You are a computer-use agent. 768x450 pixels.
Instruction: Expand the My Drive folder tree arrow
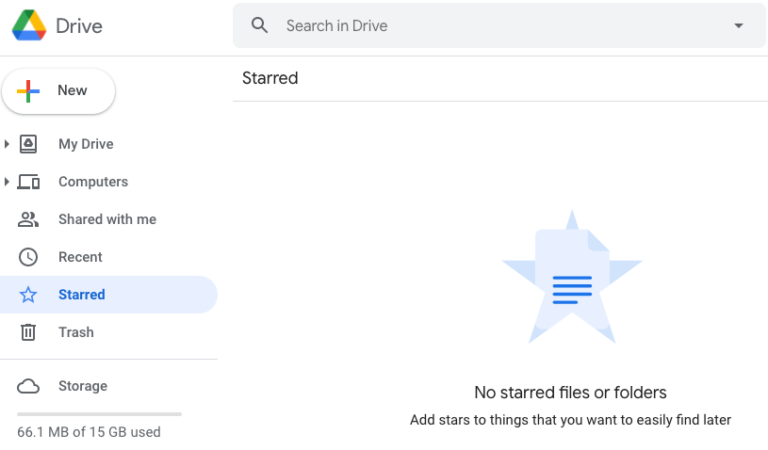(7, 144)
